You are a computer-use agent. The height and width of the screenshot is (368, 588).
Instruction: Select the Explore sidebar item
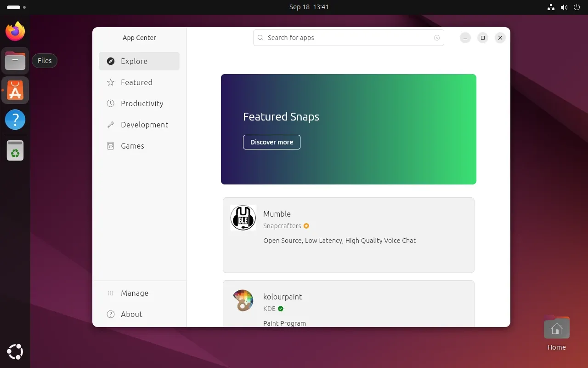click(139, 61)
